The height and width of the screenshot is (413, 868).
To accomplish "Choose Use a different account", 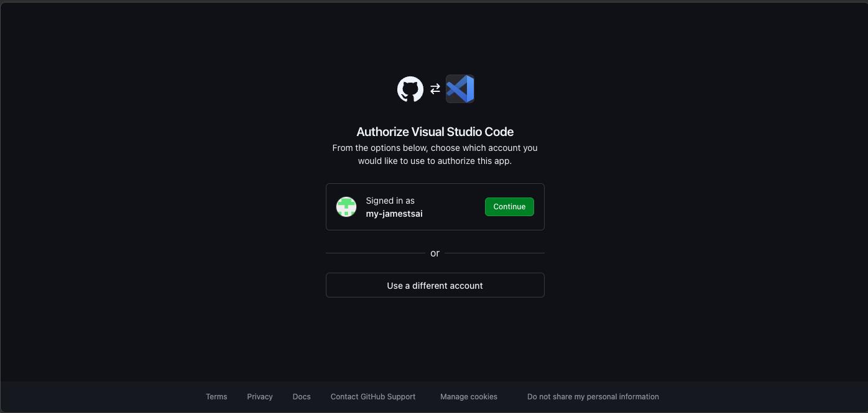I will (435, 286).
